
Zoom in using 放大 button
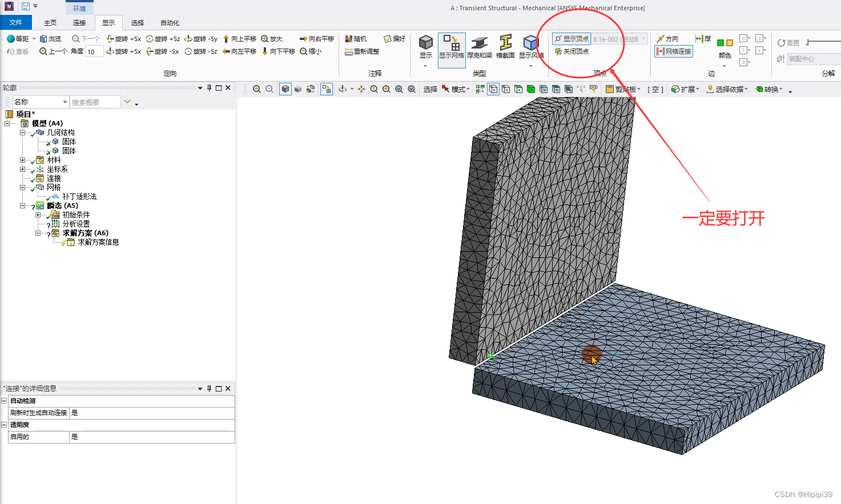[272, 39]
